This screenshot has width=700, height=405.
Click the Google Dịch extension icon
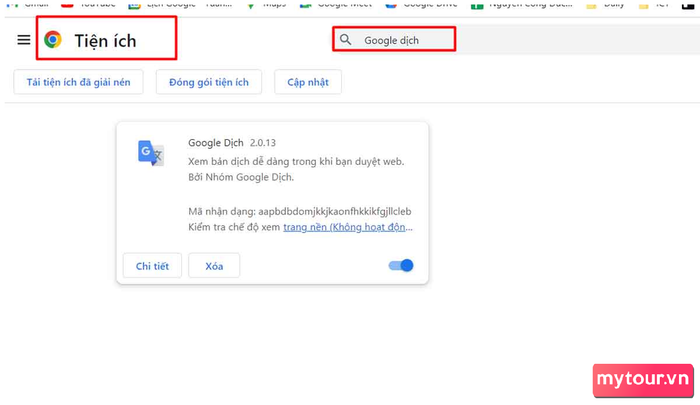point(151,153)
